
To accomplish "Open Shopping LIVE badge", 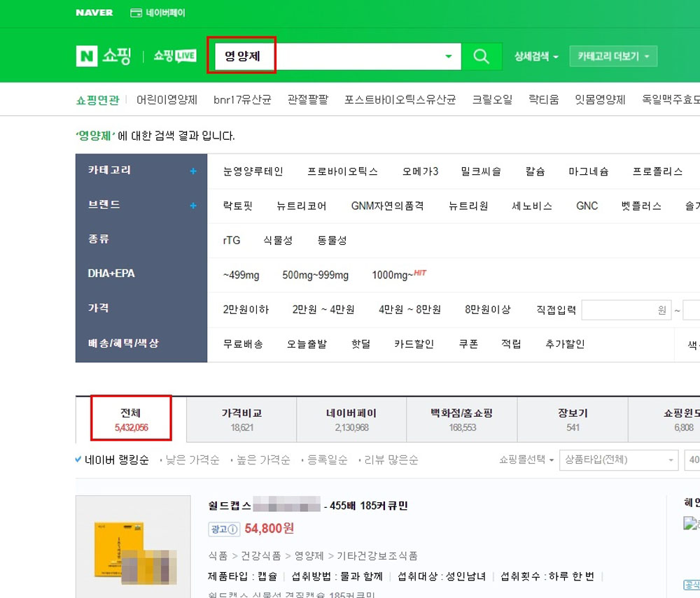I will point(175,56).
